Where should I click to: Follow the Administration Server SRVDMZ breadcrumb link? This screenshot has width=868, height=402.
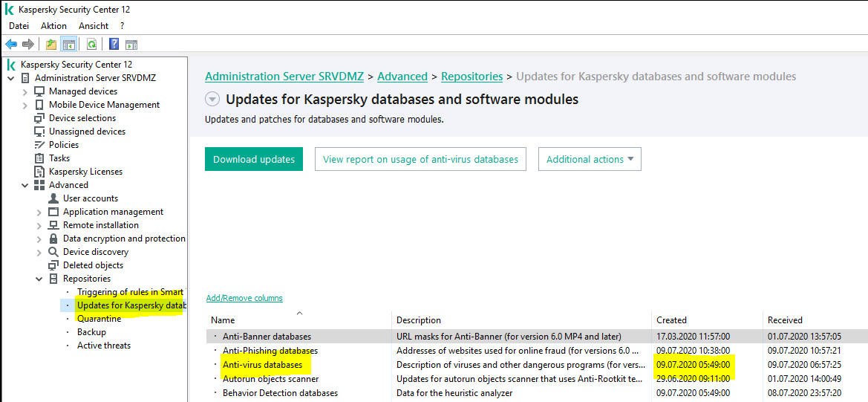point(284,77)
